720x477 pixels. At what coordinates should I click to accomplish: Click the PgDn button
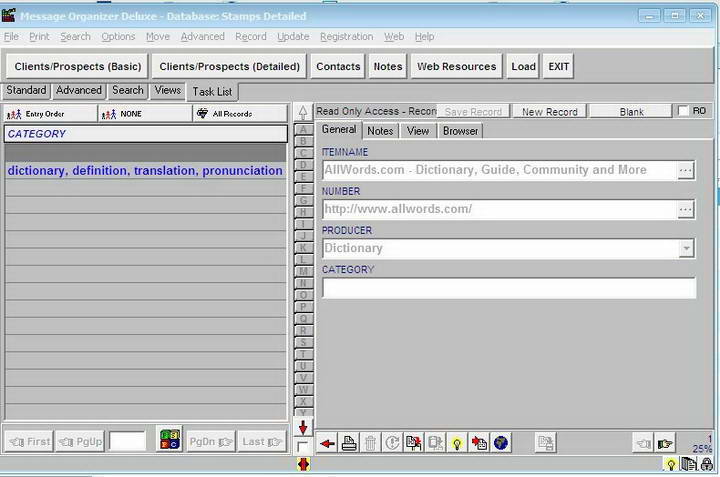tap(211, 442)
